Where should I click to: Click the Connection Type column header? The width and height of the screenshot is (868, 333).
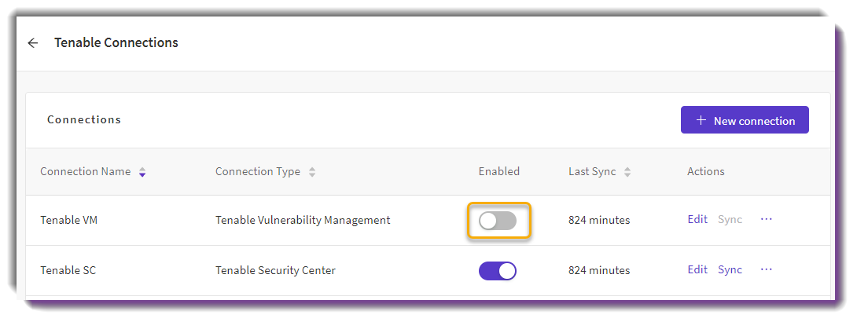click(258, 171)
